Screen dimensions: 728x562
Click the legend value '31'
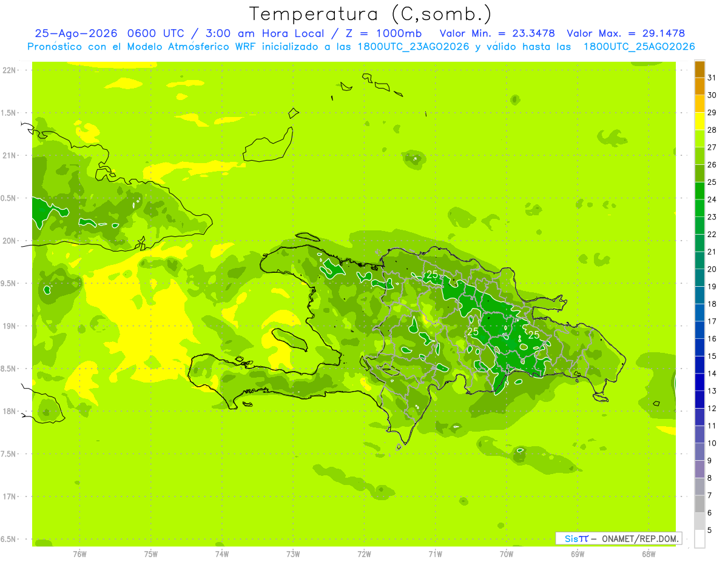pos(712,78)
